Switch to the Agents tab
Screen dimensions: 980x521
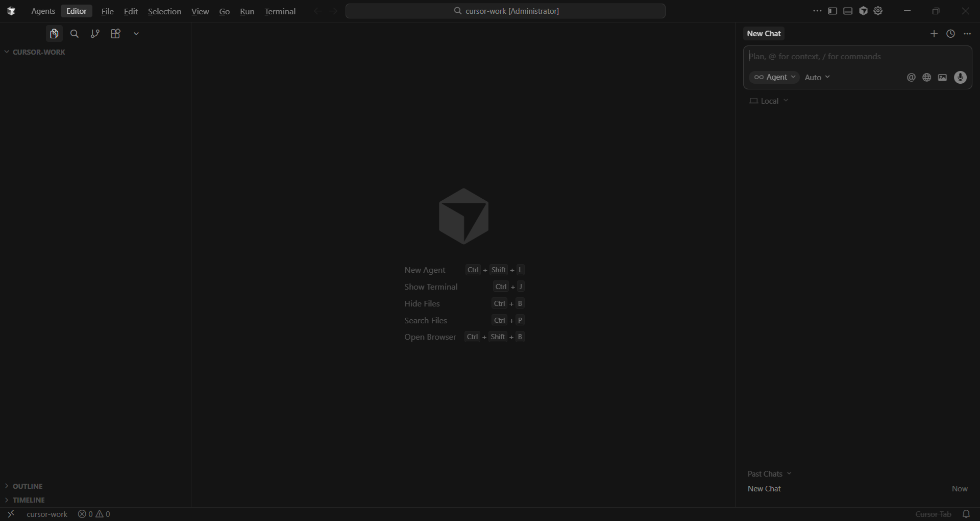point(43,11)
